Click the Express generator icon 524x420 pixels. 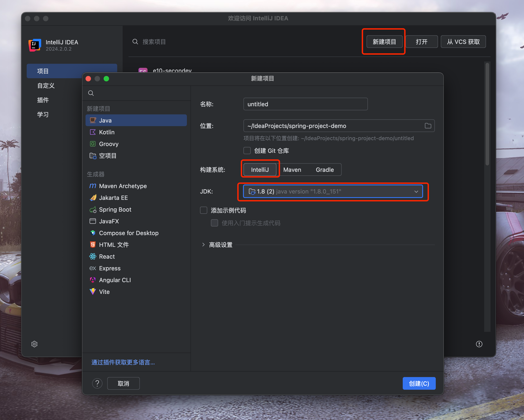pyautogui.click(x=93, y=268)
